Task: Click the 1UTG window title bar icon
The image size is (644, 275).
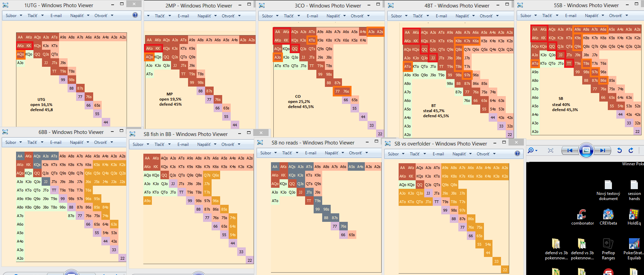Action: pyautogui.click(x=5, y=5)
